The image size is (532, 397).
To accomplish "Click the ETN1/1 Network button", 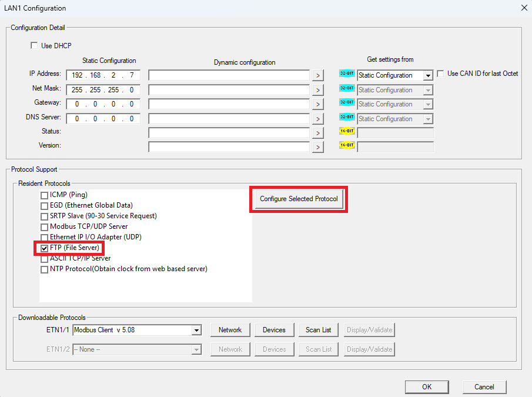I will pyautogui.click(x=230, y=330).
